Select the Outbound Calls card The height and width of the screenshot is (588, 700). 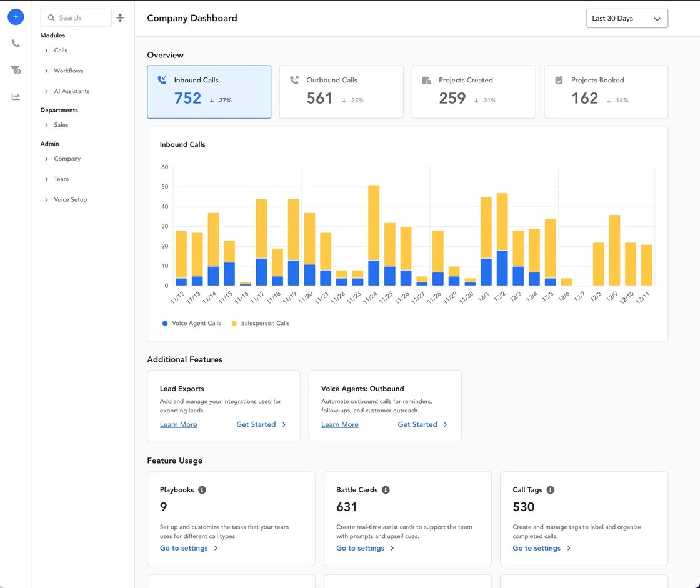[x=341, y=91]
